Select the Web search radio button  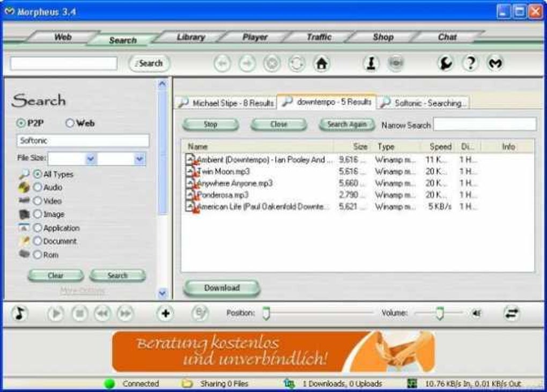coord(70,123)
